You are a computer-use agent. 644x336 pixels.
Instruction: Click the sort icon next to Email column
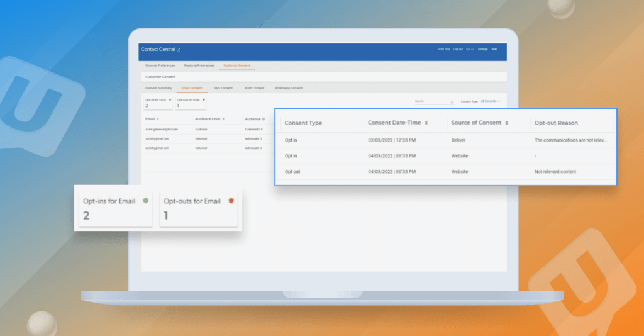(x=158, y=118)
